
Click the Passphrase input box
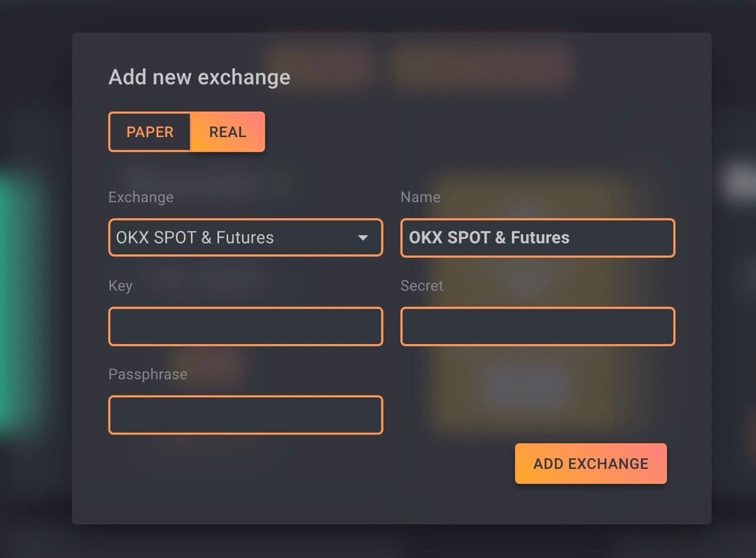(245, 415)
